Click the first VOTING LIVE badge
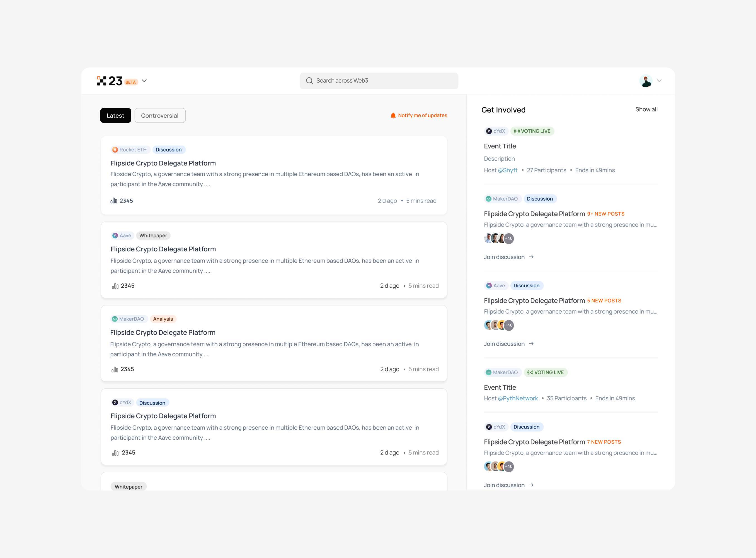The image size is (756, 558). pos(532,131)
